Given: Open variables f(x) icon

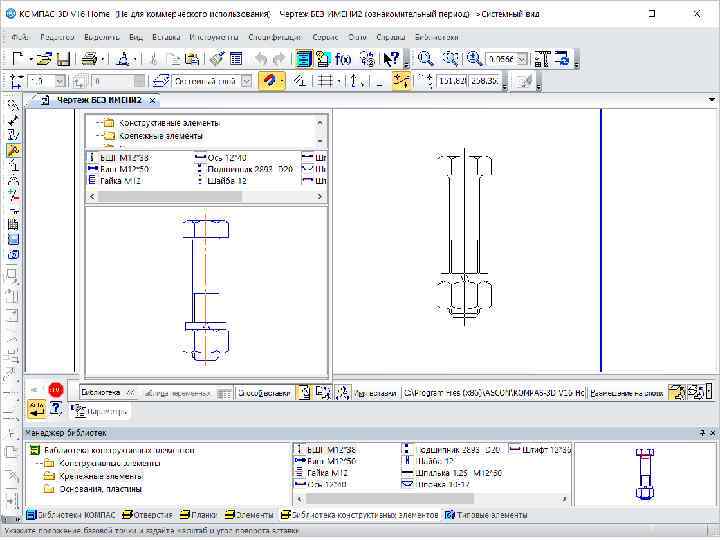Looking at the screenshot, I should coord(343,59).
